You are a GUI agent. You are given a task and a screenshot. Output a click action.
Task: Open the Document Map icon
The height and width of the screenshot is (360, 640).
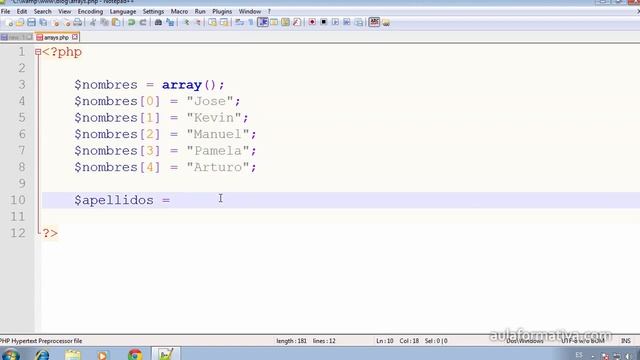(285, 22)
